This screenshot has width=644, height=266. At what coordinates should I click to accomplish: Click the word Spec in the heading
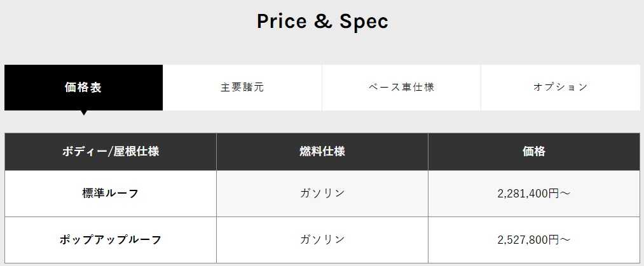tap(363, 21)
